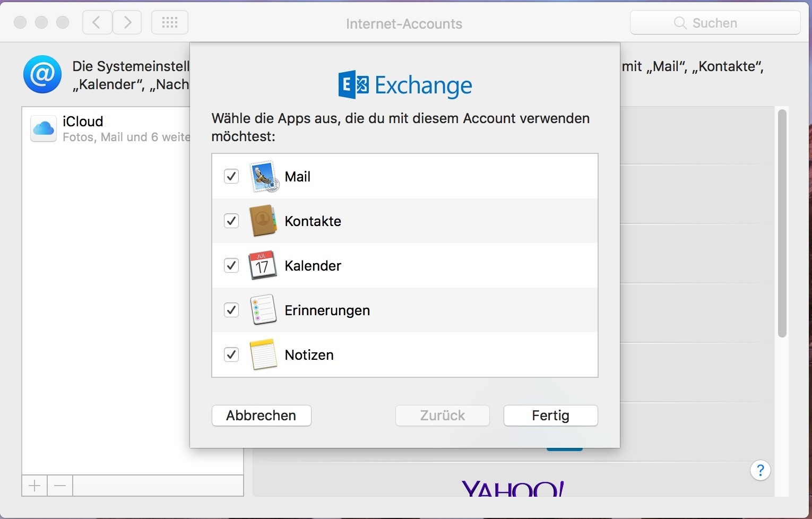
Task: Click the Mail app stamp icon
Action: click(264, 176)
